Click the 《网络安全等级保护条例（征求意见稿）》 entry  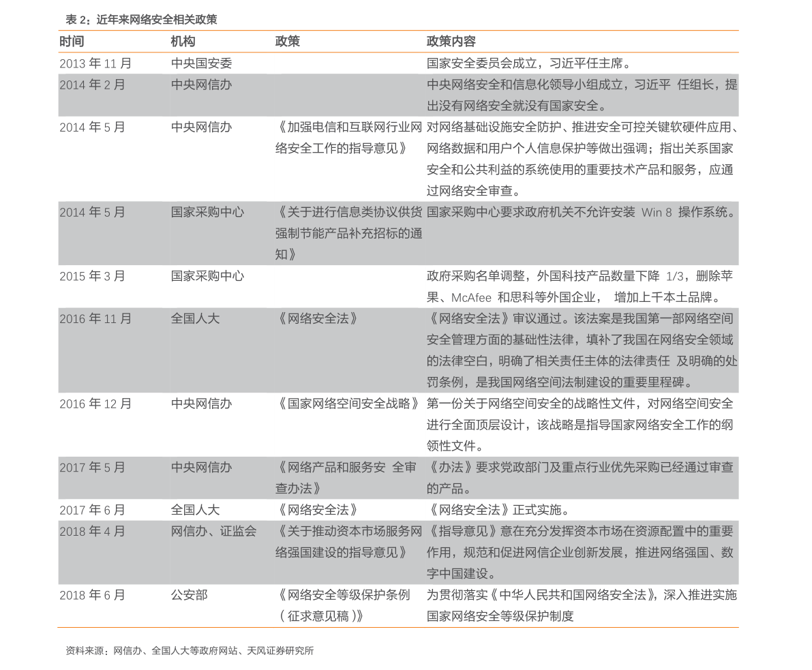coord(349,605)
